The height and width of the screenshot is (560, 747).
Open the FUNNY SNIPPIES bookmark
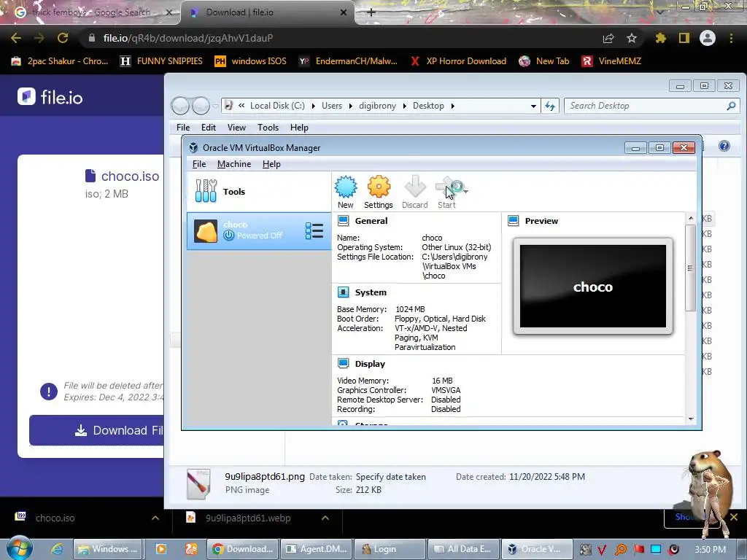tap(161, 61)
